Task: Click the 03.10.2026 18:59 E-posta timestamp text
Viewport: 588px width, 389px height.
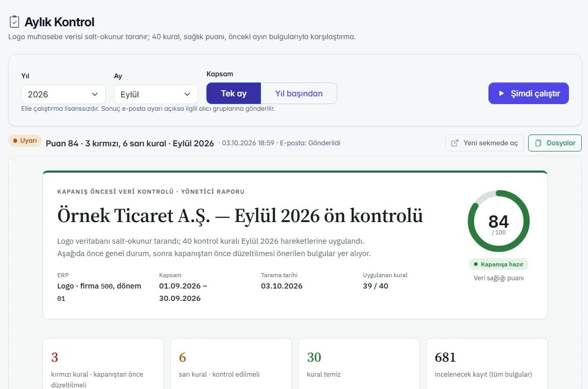Action: click(280, 143)
